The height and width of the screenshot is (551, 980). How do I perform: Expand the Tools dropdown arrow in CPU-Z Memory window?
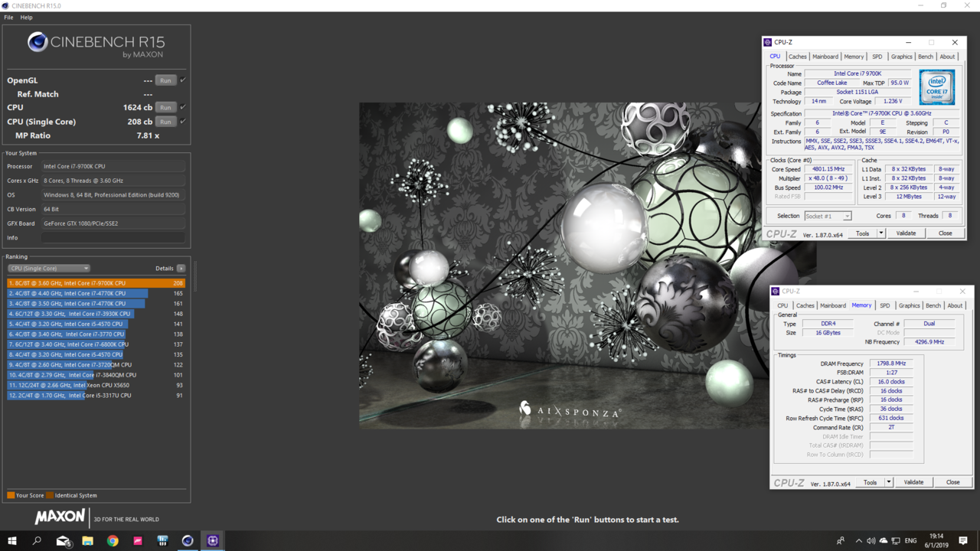coord(889,482)
